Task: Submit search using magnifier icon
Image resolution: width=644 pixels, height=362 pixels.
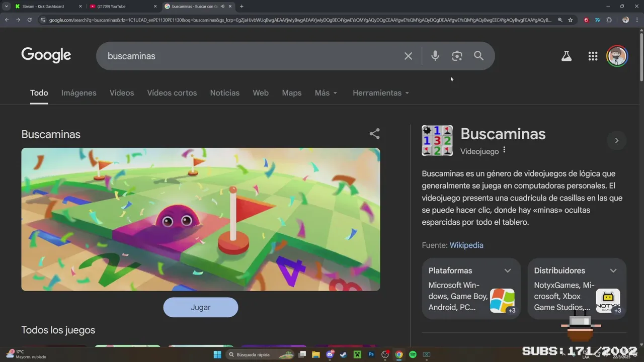Action: (478, 56)
